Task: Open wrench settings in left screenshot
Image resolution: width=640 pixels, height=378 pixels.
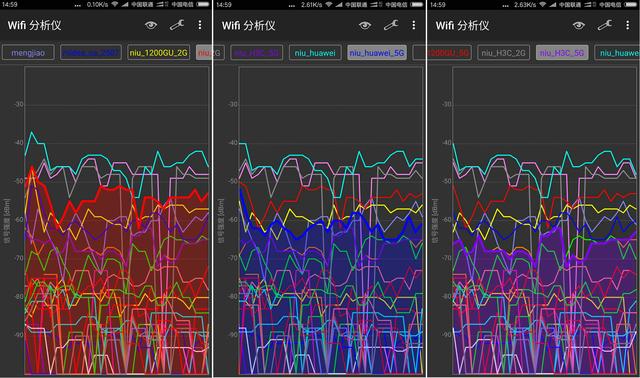Action: coord(177,25)
